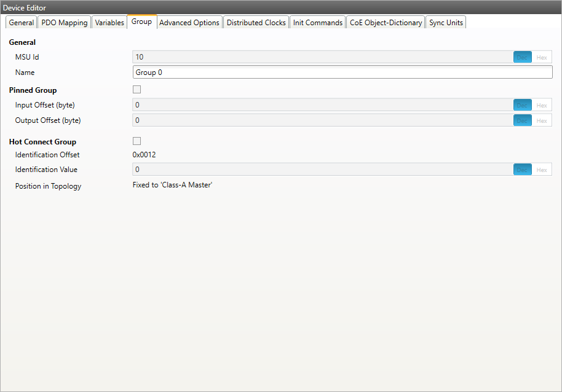Go to Distributed Clocks tab
562x392 pixels.
256,23
